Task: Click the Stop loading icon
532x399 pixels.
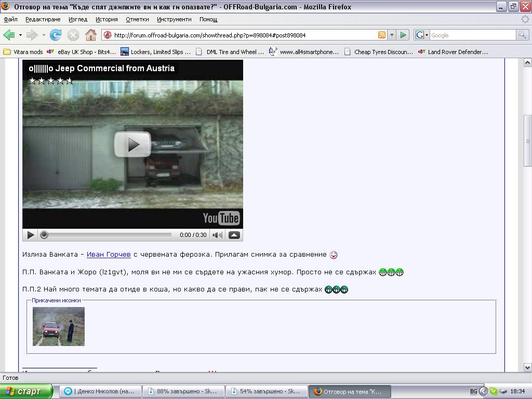Action: (x=73, y=35)
